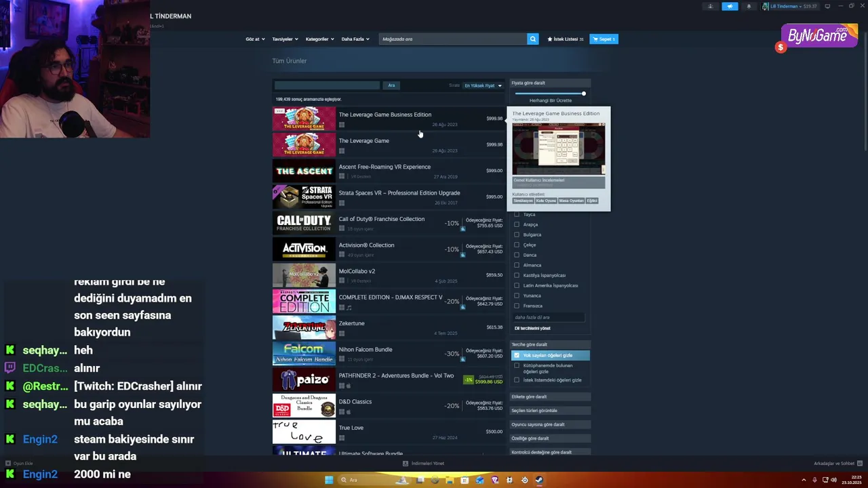
Task: Open the Sepet shopping cart
Action: 604,39
